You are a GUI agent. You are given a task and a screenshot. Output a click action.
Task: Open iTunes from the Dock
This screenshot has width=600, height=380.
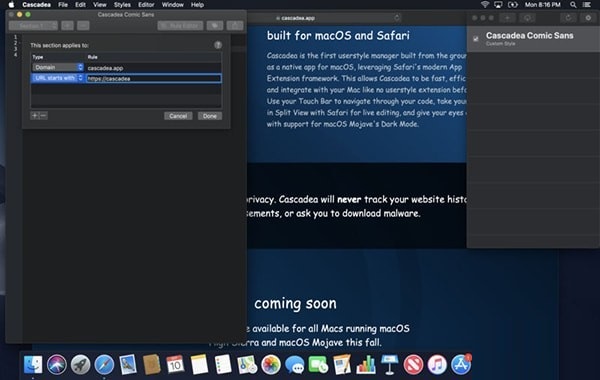click(437, 364)
